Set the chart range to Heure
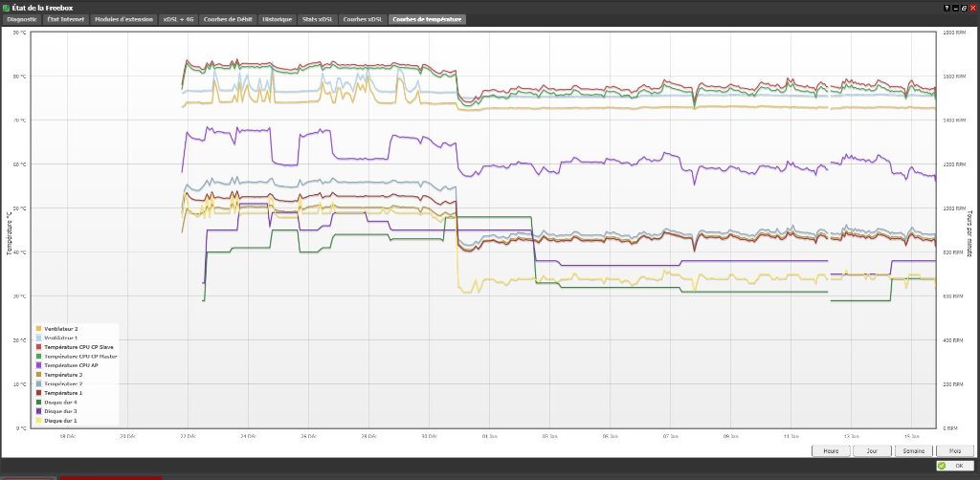This screenshot has height=480, width=980. click(831, 450)
